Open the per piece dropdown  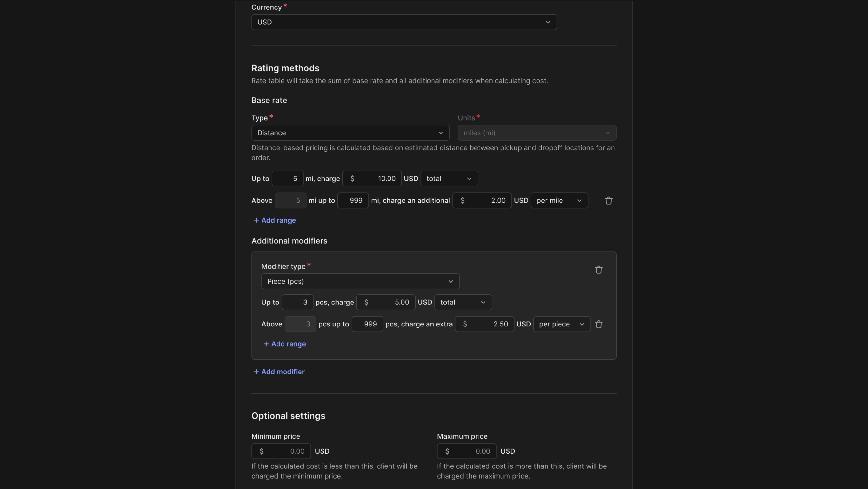[x=561, y=324]
